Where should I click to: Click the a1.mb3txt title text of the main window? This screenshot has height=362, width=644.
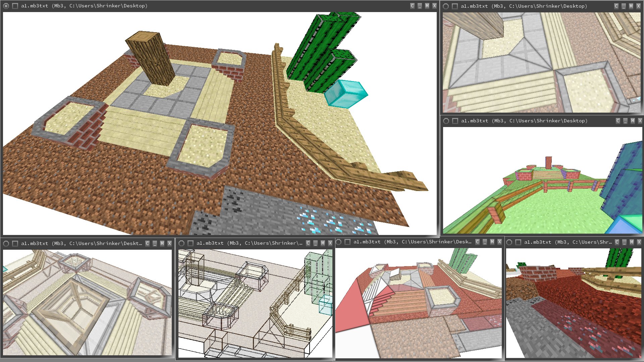(x=35, y=6)
